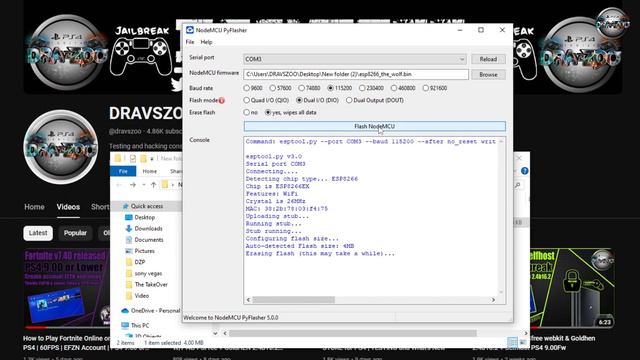Choose Dual Output (DOUT) flash mode
Image resolution: width=640 pixels, height=360 pixels.
click(x=375, y=100)
